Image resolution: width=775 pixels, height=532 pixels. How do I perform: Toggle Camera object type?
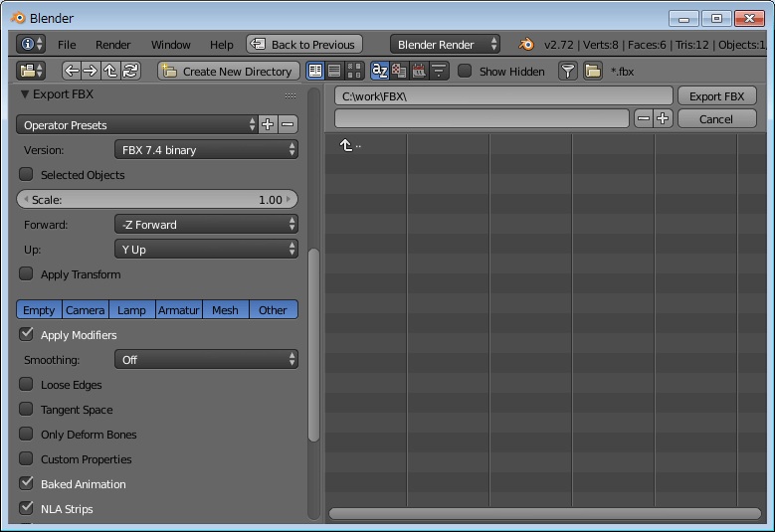point(85,309)
